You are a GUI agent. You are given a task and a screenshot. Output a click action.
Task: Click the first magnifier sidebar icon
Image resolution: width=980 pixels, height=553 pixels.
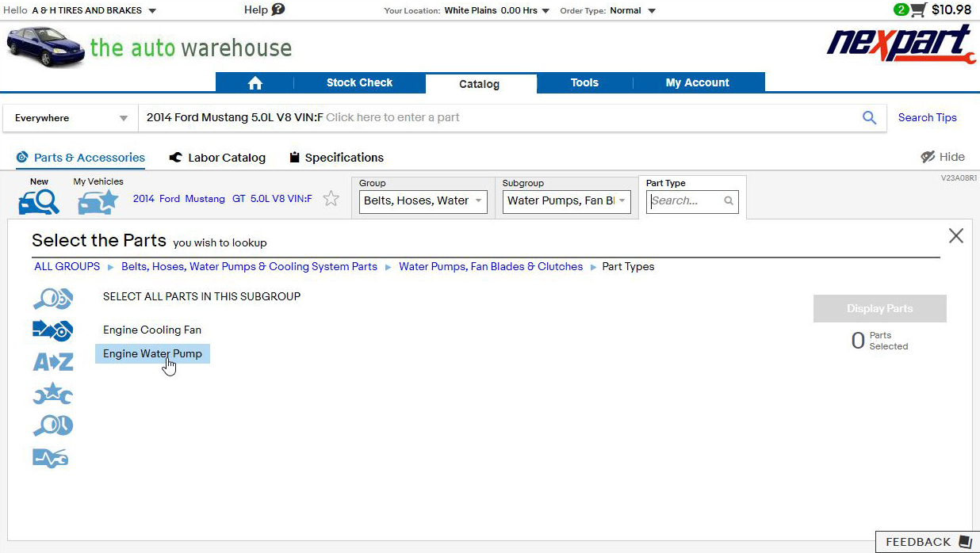(53, 299)
